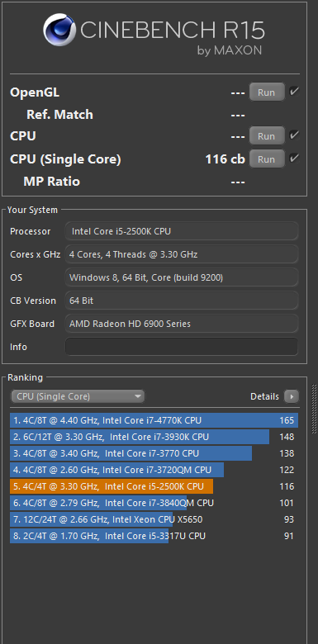Click the Details arrow icon button
The height and width of the screenshot is (644, 318).
(x=292, y=397)
